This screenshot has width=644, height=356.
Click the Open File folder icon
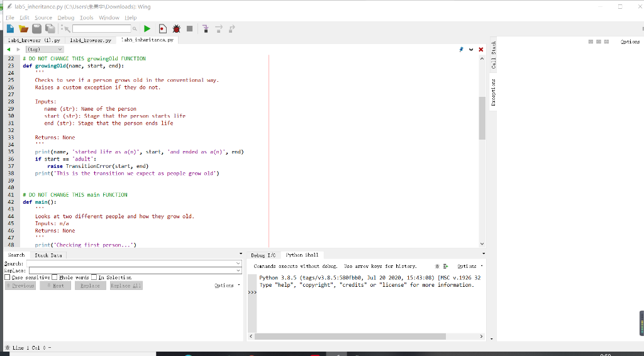(23, 28)
